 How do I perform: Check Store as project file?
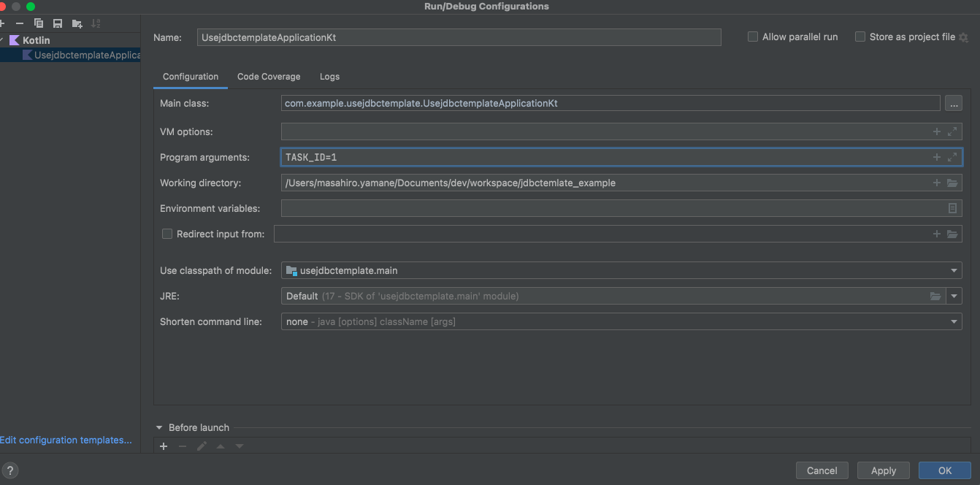click(x=860, y=36)
